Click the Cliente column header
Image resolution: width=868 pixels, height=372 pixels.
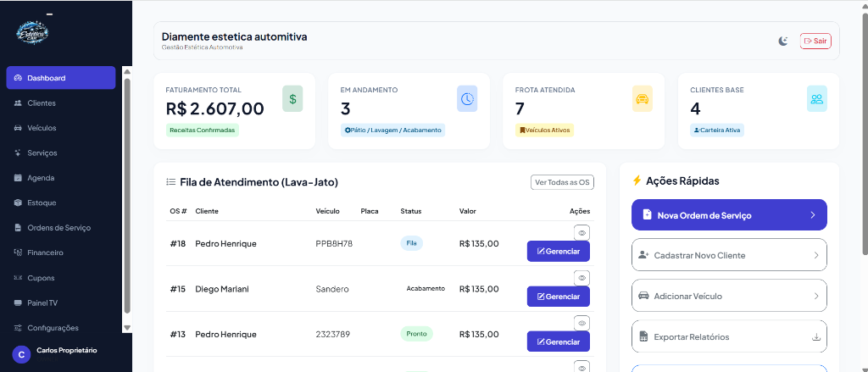pyautogui.click(x=207, y=211)
